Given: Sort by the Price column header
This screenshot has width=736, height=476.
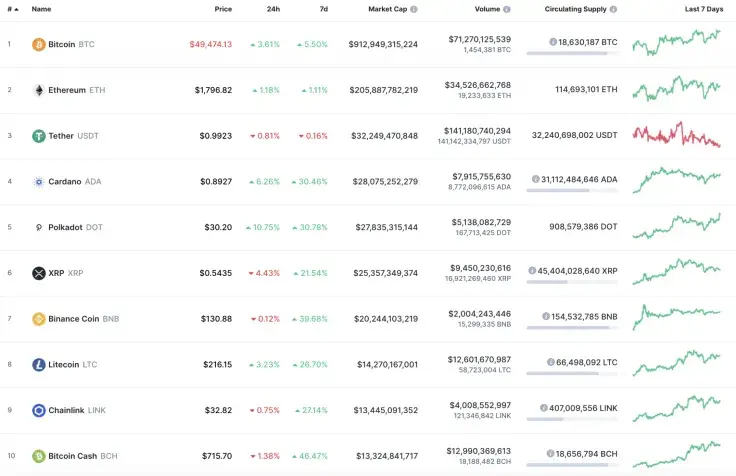Looking at the screenshot, I should (x=223, y=9).
